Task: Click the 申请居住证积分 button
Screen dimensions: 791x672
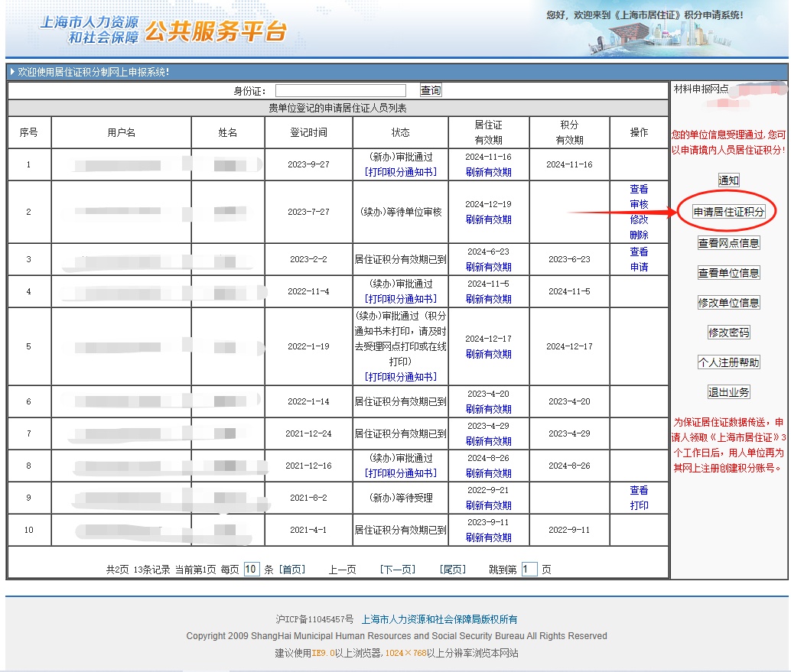Action: click(x=728, y=212)
